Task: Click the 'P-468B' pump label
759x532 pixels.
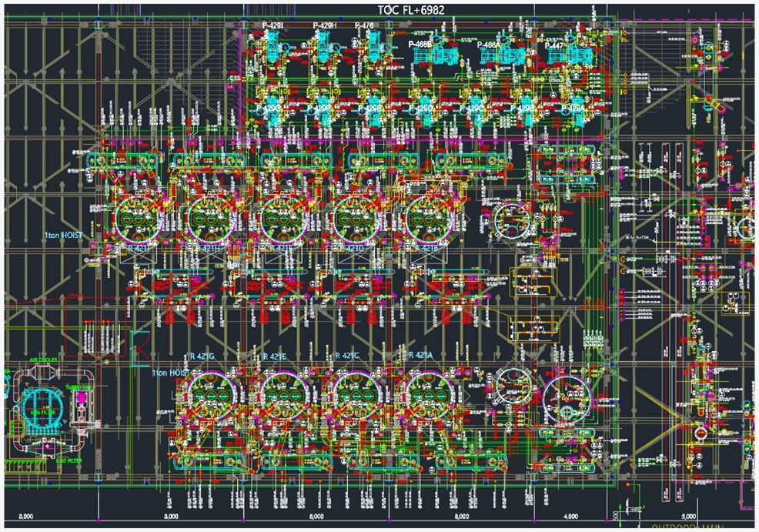Action: tap(420, 44)
